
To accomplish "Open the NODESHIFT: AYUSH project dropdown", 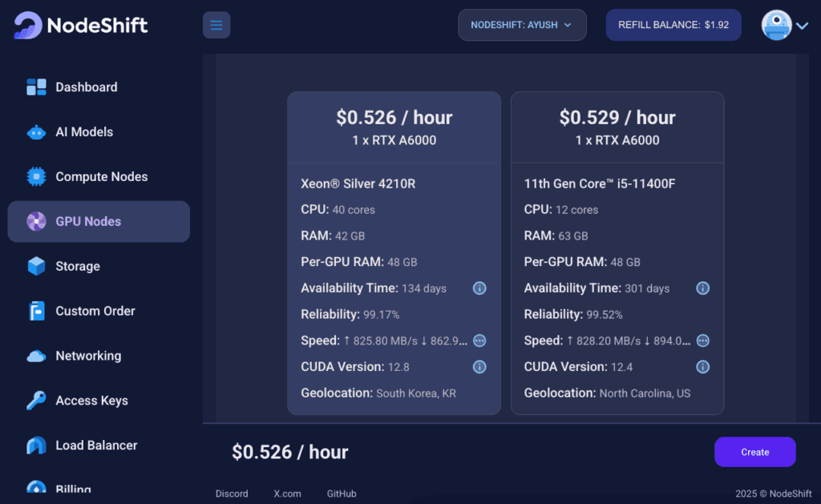I will click(522, 25).
